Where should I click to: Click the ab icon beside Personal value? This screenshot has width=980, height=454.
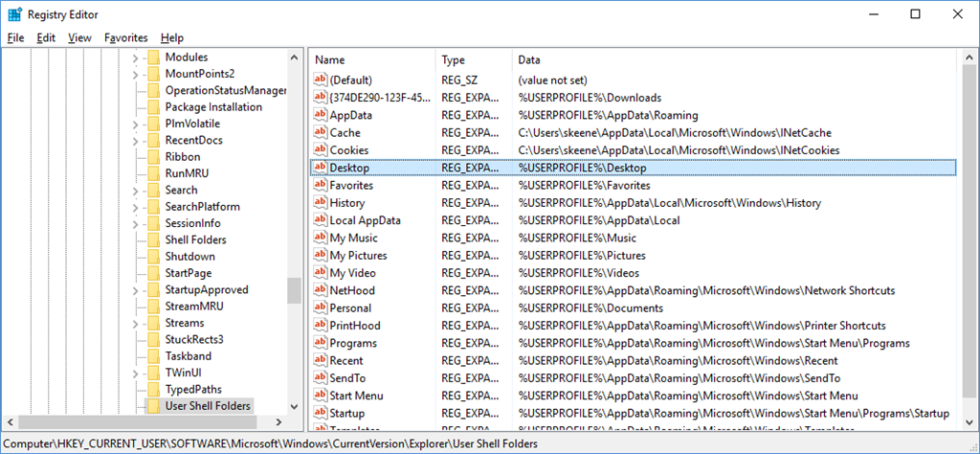pos(320,307)
